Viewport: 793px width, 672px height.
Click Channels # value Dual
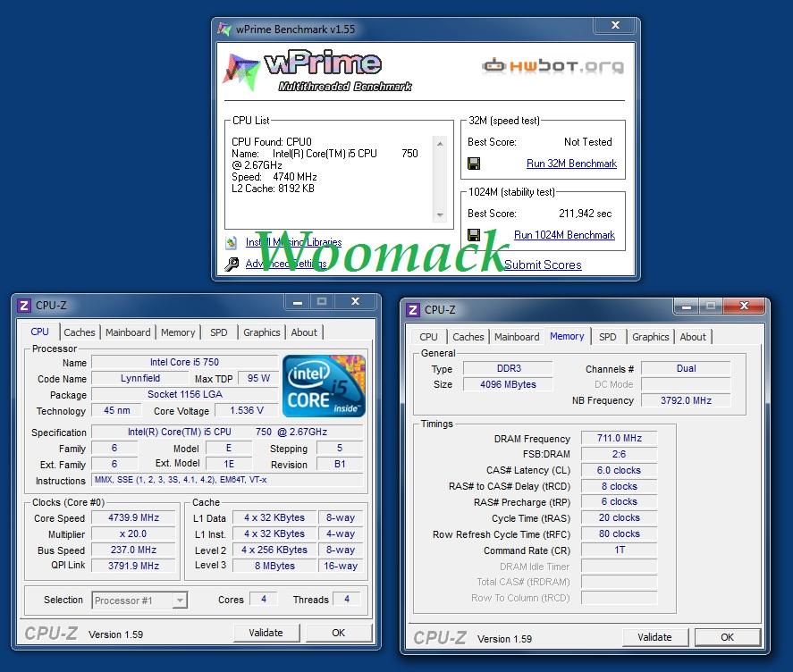pos(686,368)
